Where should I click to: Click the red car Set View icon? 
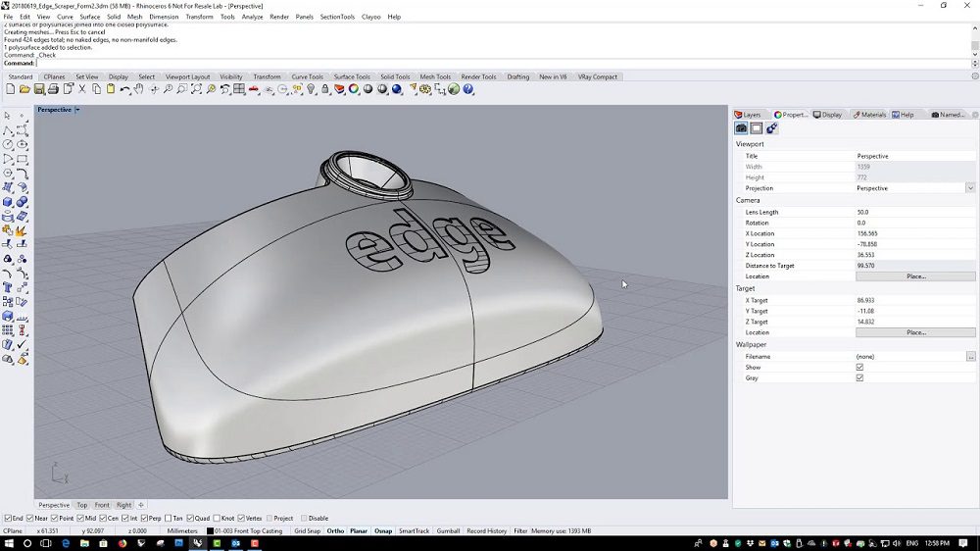pyautogui.click(x=253, y=89)
